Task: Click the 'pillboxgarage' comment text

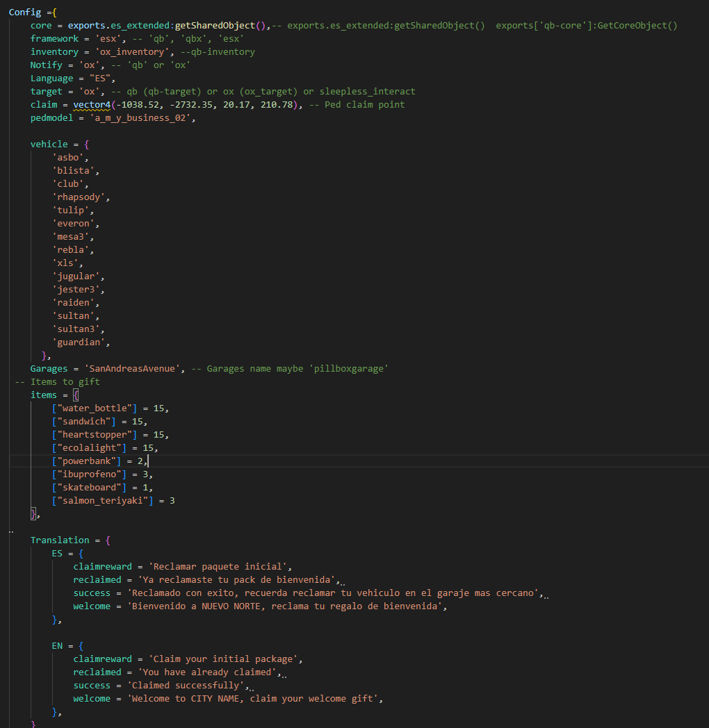Action: [x=348, y=369]
